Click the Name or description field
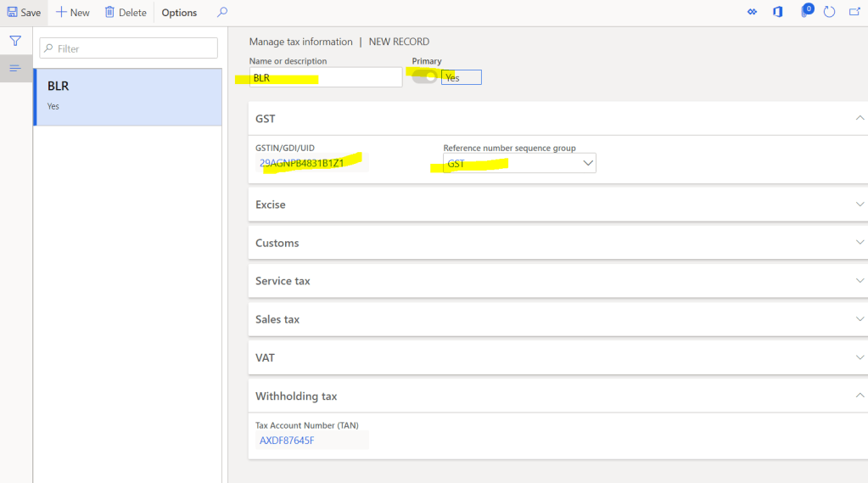This screenshot has height=483, width=868. pos(326,77)
